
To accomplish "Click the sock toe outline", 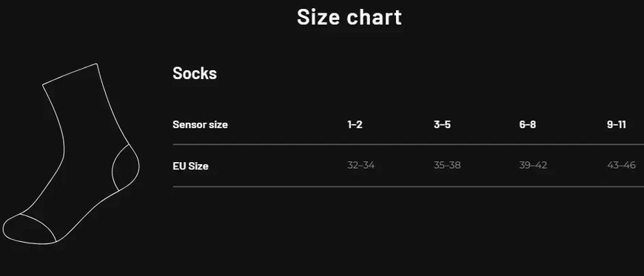I will [29, 229].
